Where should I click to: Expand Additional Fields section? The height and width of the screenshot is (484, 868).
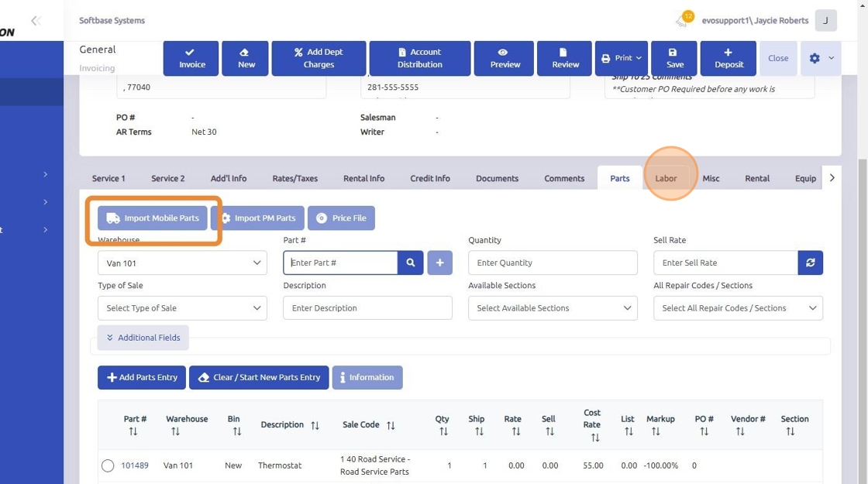pos(143,338)
